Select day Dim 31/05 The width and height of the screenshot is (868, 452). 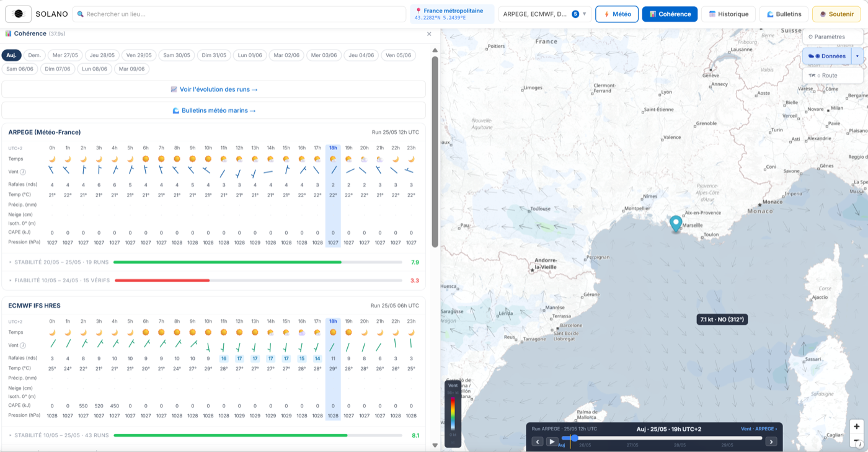[214, 55]
